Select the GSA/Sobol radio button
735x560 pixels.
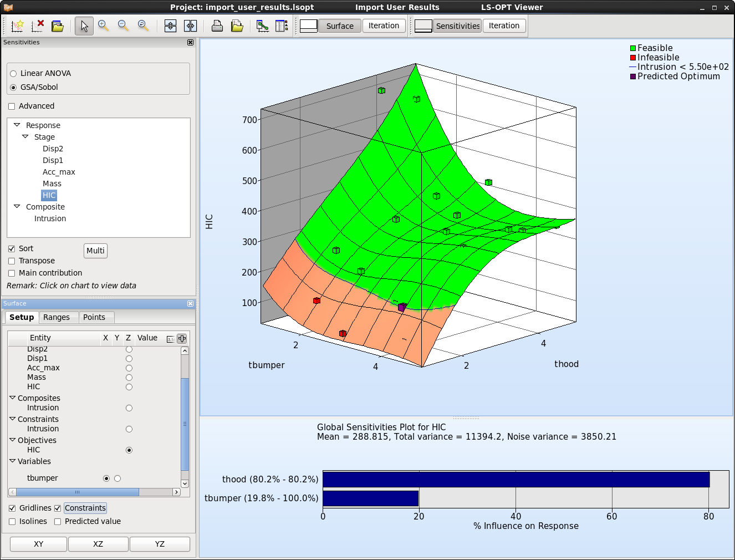(13, 87)
